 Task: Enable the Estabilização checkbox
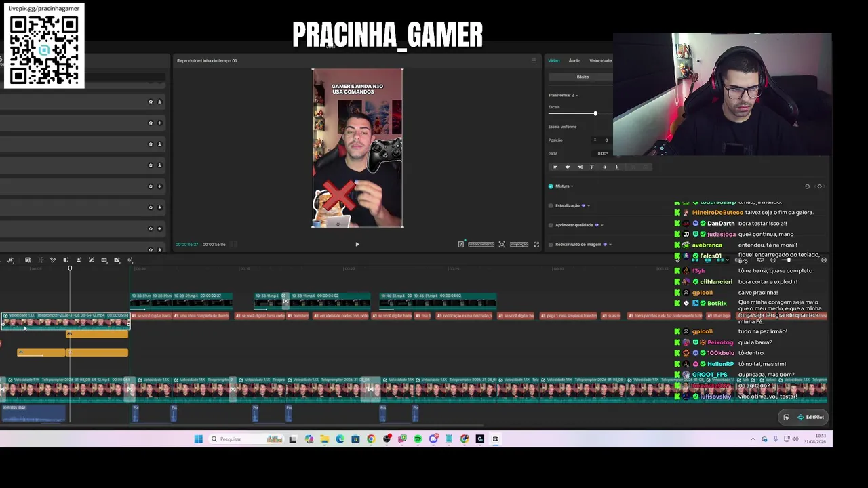(x=550, y=205)
